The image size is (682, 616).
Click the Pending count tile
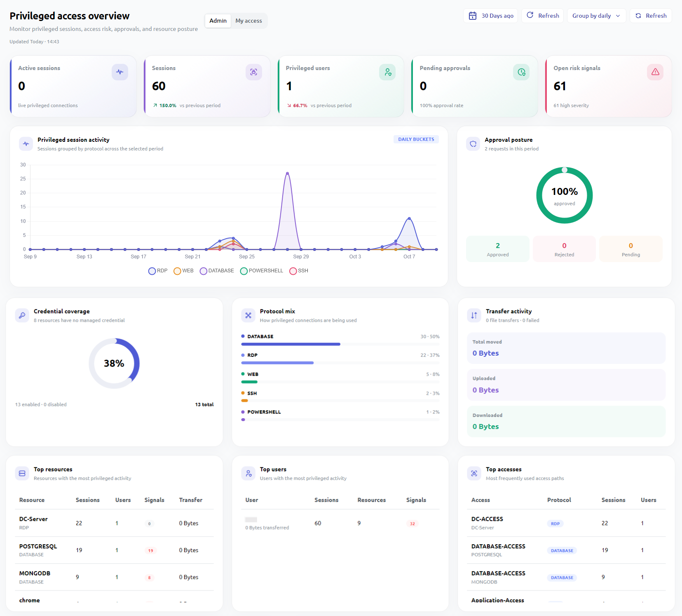coord(631,249)
